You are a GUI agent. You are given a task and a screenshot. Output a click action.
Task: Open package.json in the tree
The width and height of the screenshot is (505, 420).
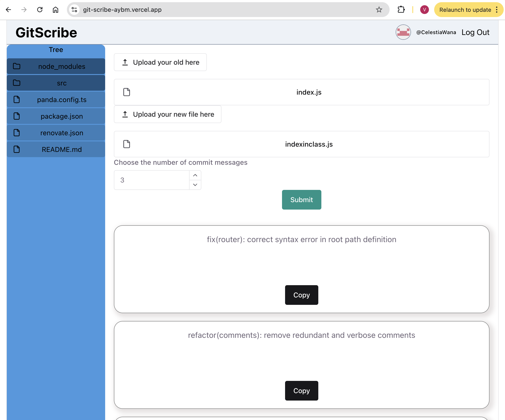click(56, 116)
